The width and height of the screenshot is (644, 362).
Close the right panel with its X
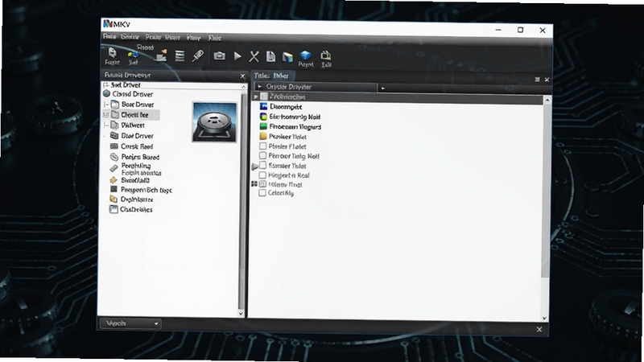coord(547,80)
